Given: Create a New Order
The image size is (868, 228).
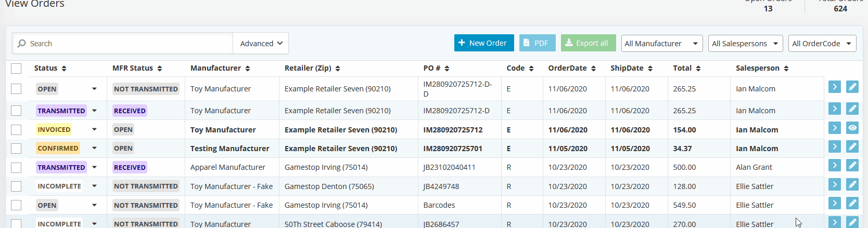Looking at the screenshot, I should pyautogui.click(x=484, y=43).
